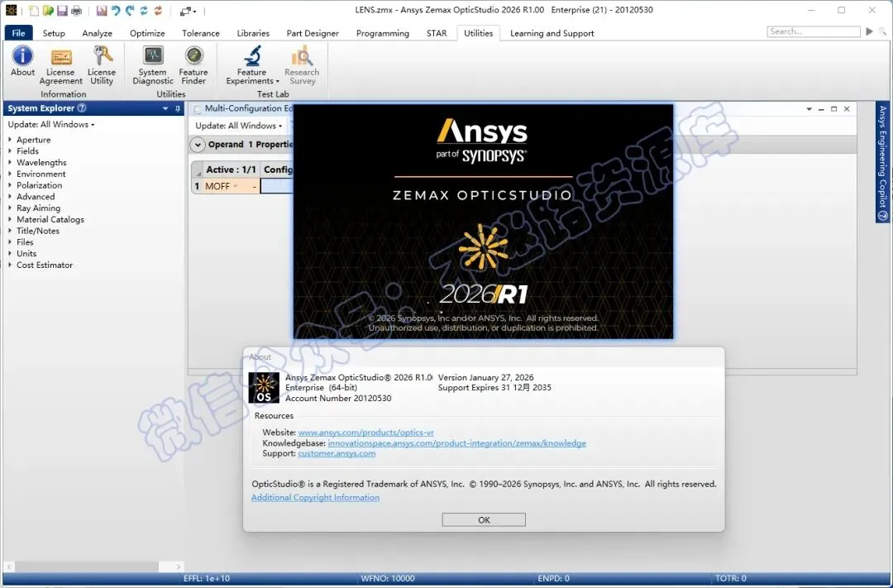This screenshot has height=588, width=893.
Task: Click System Explorer horizontal scrollbar right arrow
Action: click(179, 567)
